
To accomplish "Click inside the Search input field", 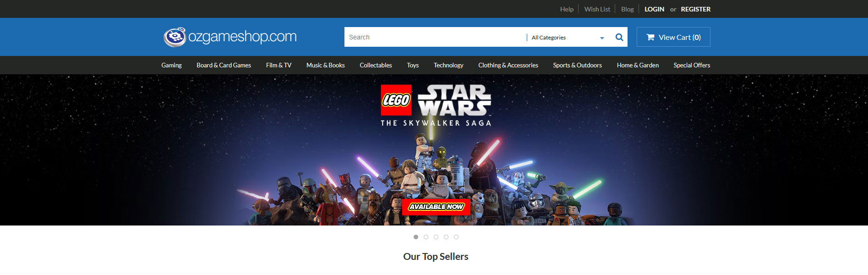I will tap(435, 37).
